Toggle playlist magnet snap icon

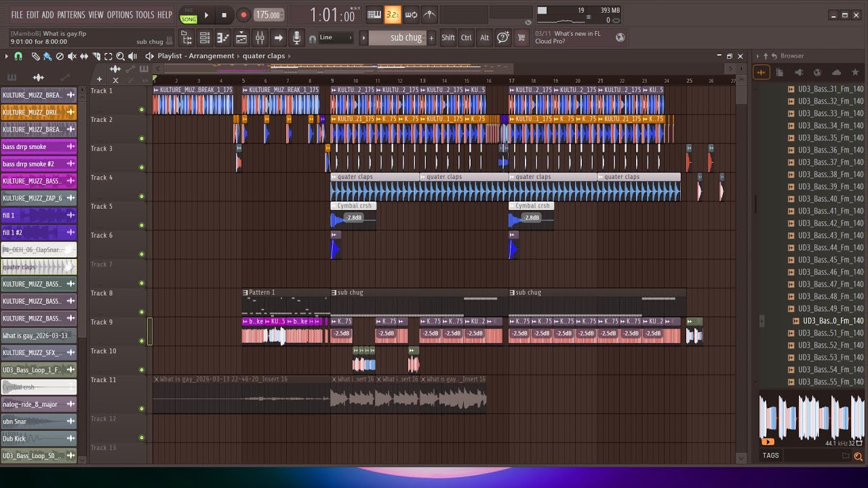coord(18,56)
